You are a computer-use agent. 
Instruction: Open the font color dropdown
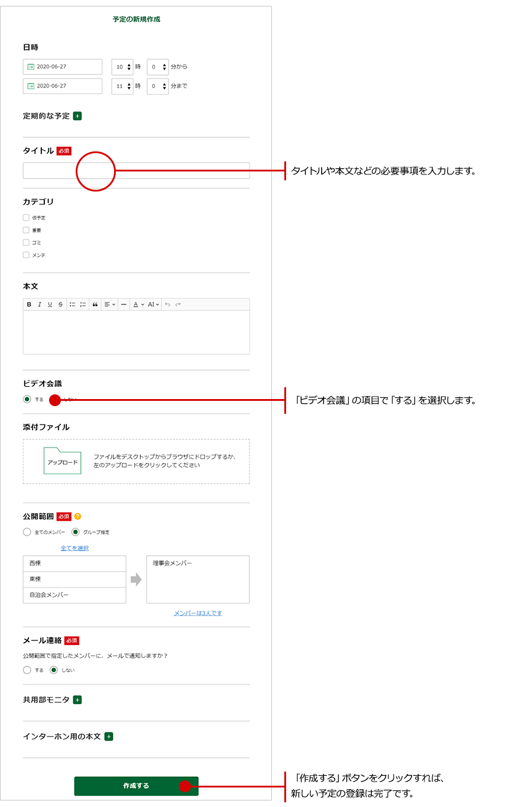point(138,304)
